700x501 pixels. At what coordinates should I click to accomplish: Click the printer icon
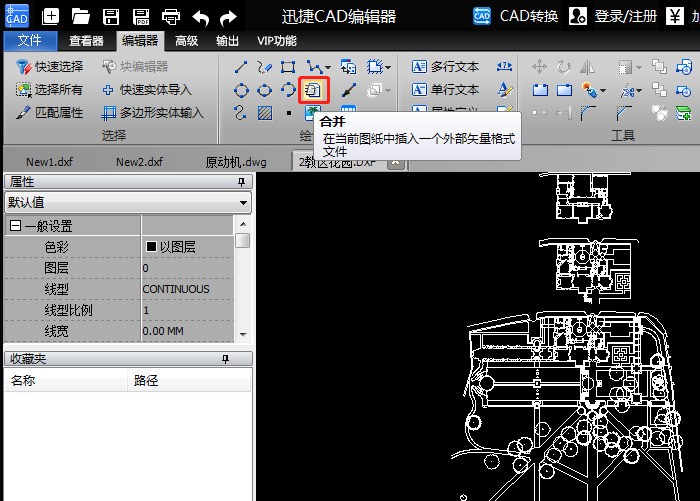pos(171,17)
